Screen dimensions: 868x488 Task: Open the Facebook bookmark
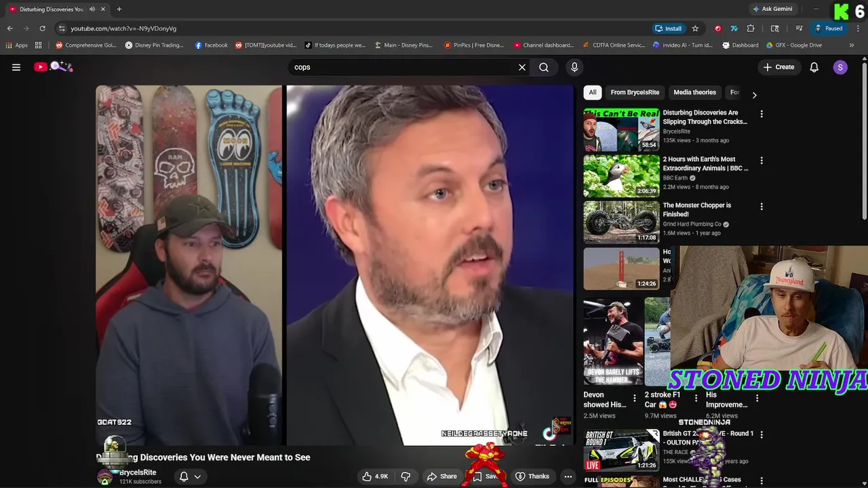[x=211, y=45]
